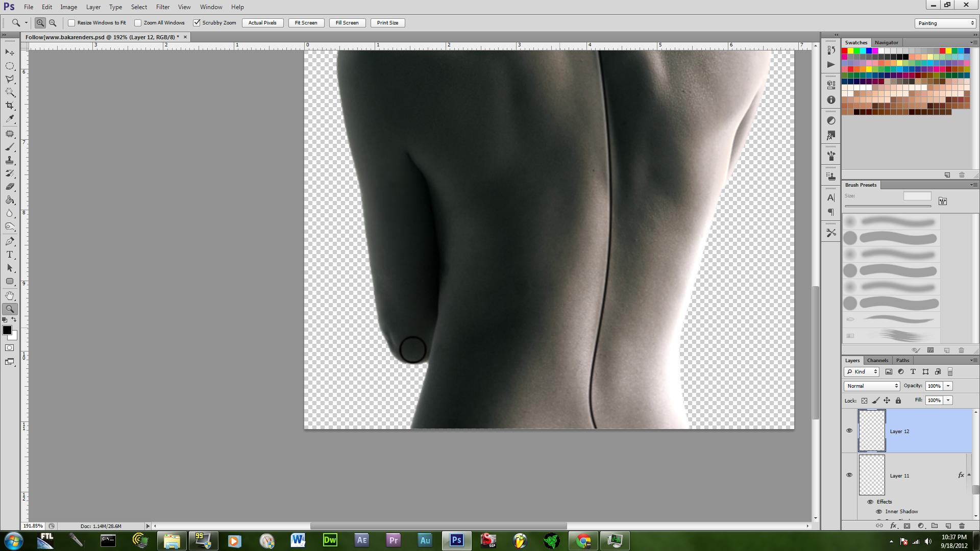Select the Brush tool
980x551 pixels.
pyautogui.click(x=10, y=147)
